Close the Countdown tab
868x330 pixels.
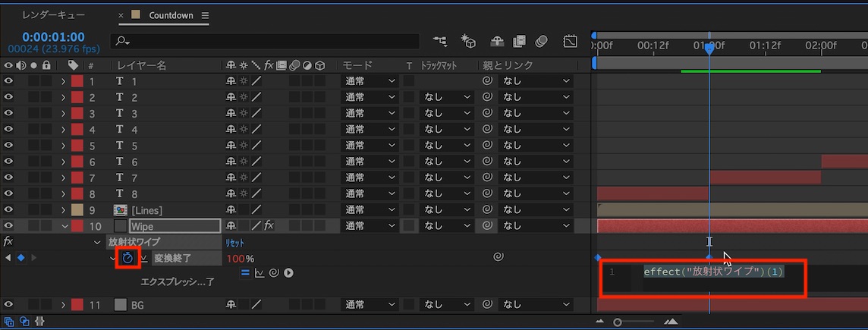coord(121,15)
